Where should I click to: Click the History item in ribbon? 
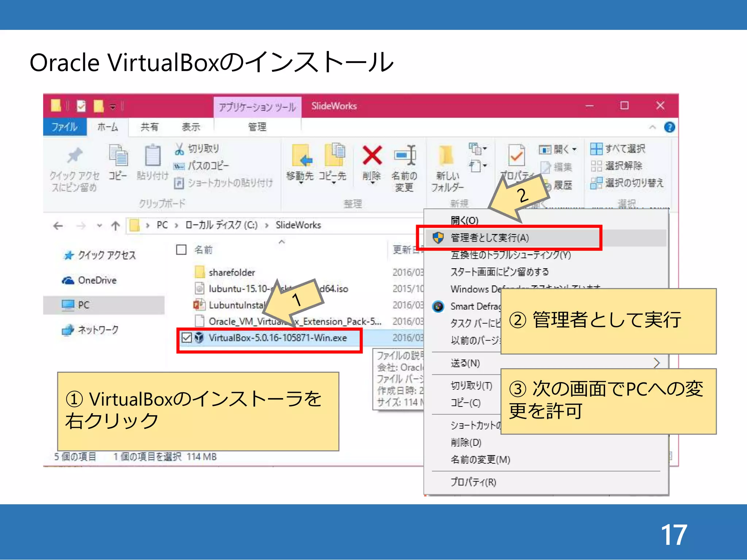(562, 185)
